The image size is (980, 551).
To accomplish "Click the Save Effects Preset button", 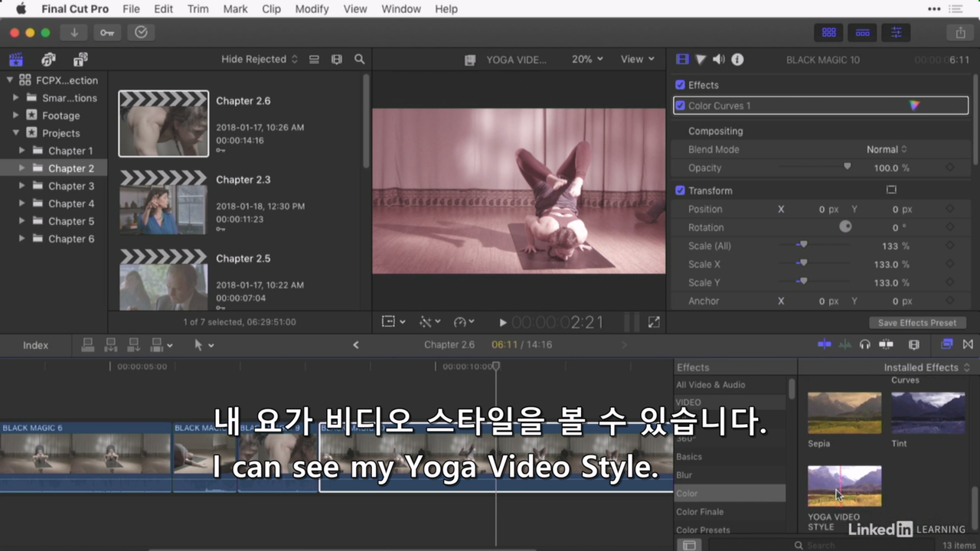I will (917, 323).
